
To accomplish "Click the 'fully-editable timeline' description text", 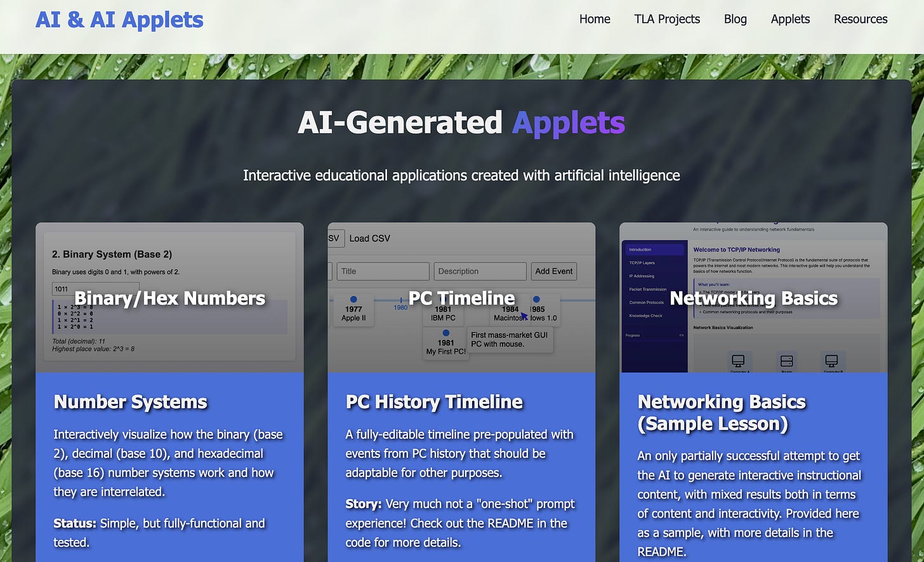I will click(x=459, y=453).
